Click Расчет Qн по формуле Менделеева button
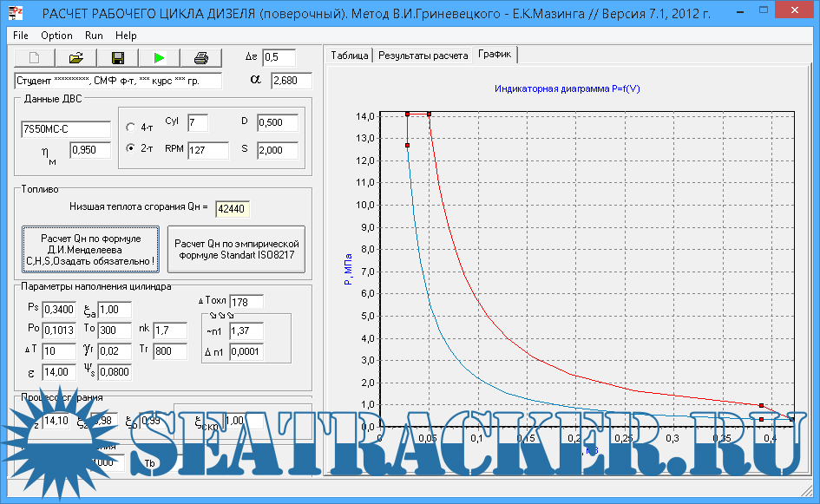Screen dimensions: 820x504 click(x=90, y=250)
